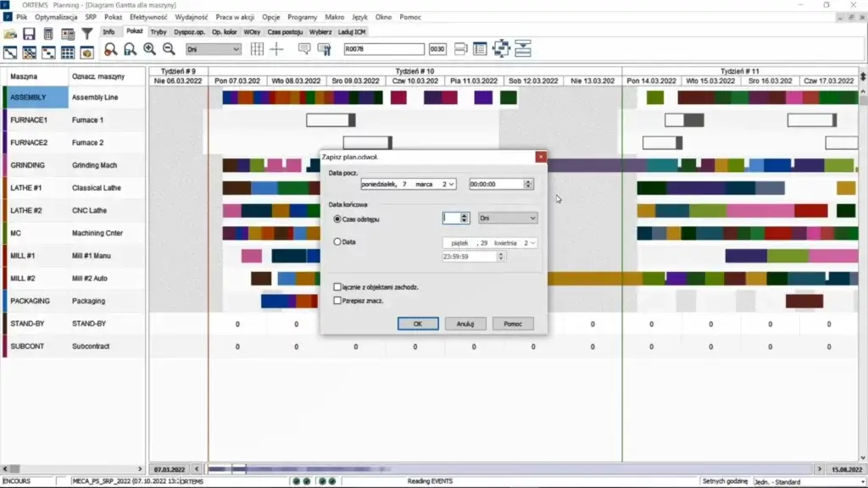
Task: Select the crosshair alignment tool
Action: click(x=276, y=49)
